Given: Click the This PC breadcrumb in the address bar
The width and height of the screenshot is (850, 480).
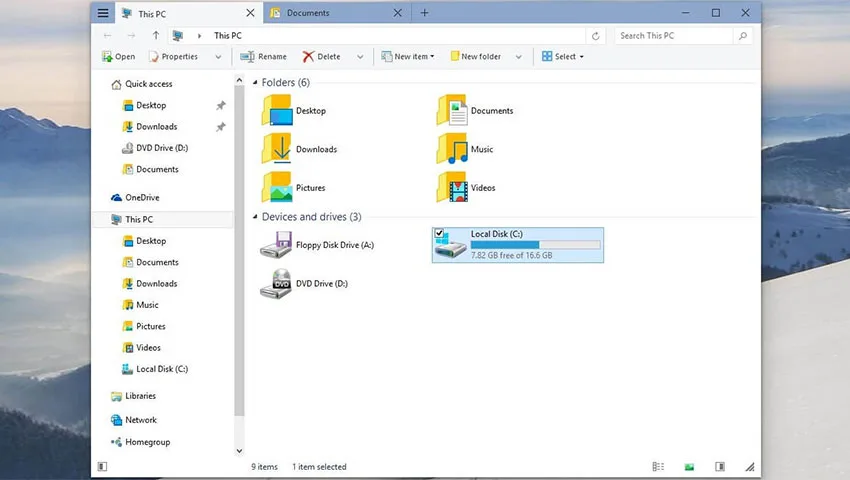Looking at the screenshot, I should click(x=228, y=36).
